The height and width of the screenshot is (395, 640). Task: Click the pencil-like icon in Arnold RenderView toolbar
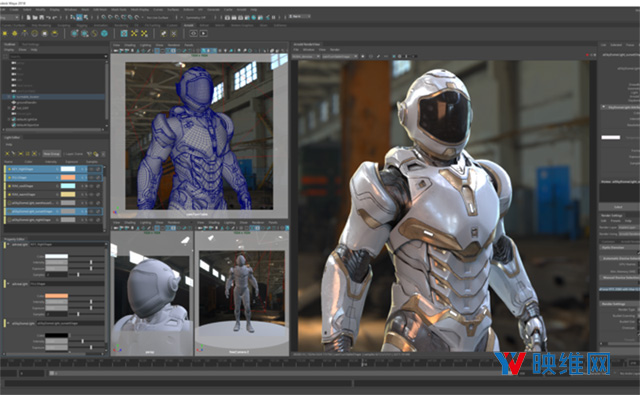click(378, 56)
